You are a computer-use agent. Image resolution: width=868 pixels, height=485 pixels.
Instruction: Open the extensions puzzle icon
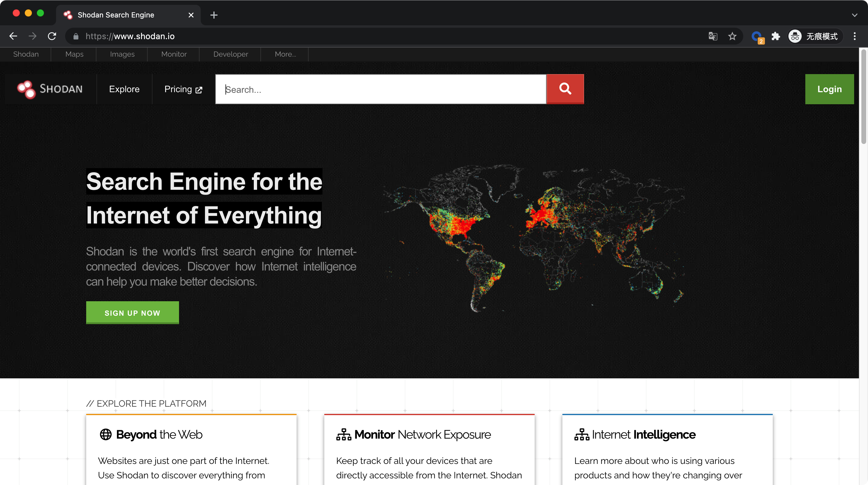coord(776,36)
